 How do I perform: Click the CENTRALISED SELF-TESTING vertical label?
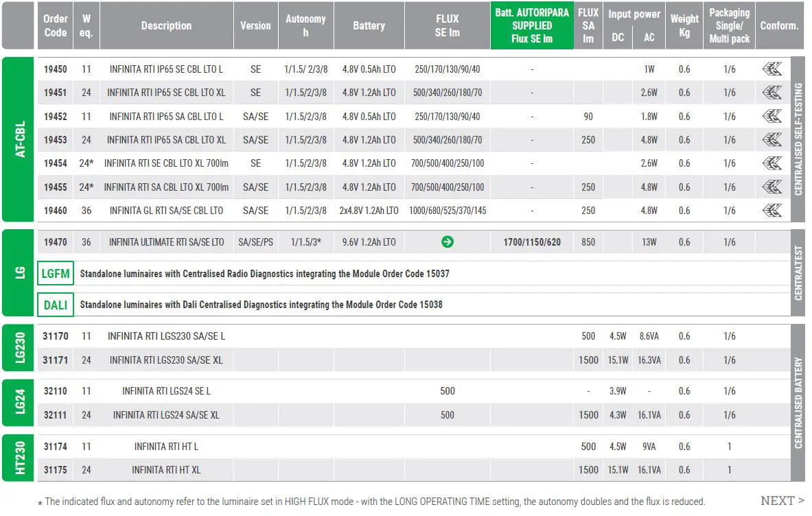(798, 139)
